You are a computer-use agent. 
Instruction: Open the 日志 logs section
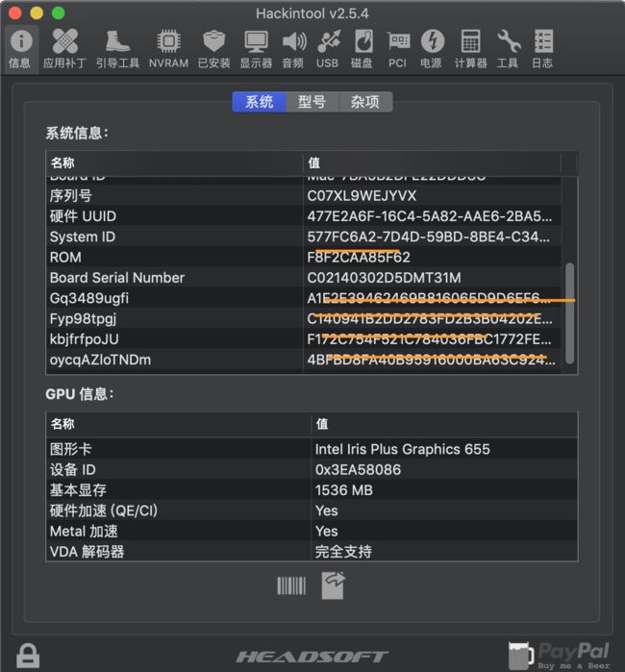tap(542, 48)
